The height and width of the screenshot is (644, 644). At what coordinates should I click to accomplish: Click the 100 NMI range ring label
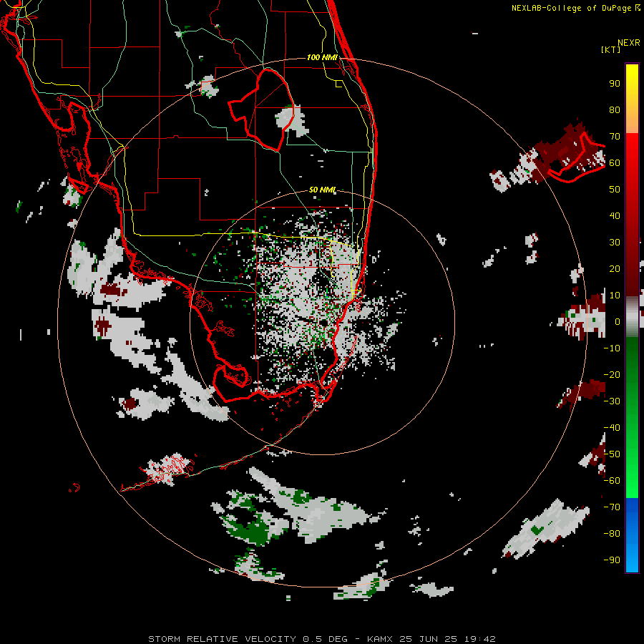(x=323, y=57)
